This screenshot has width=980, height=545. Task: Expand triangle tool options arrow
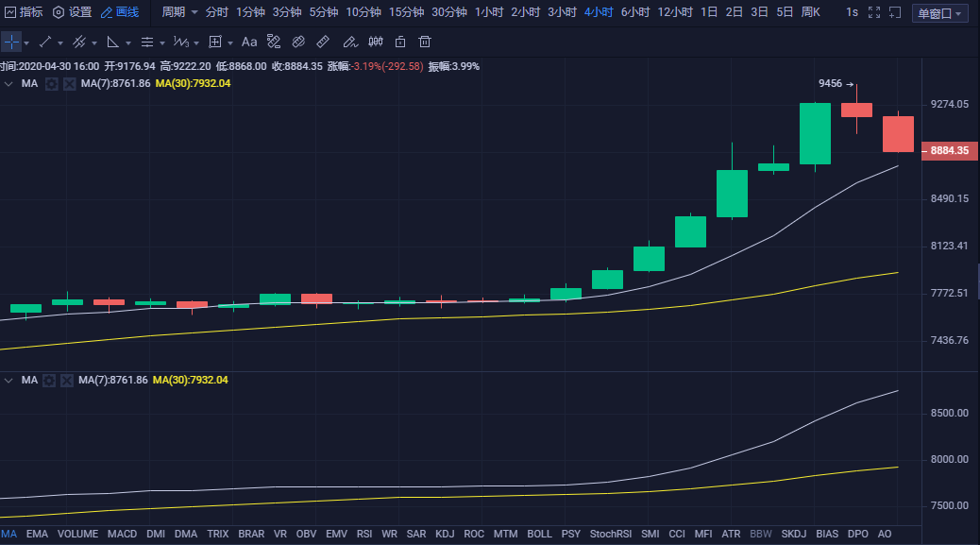click(x=128, y=43)
